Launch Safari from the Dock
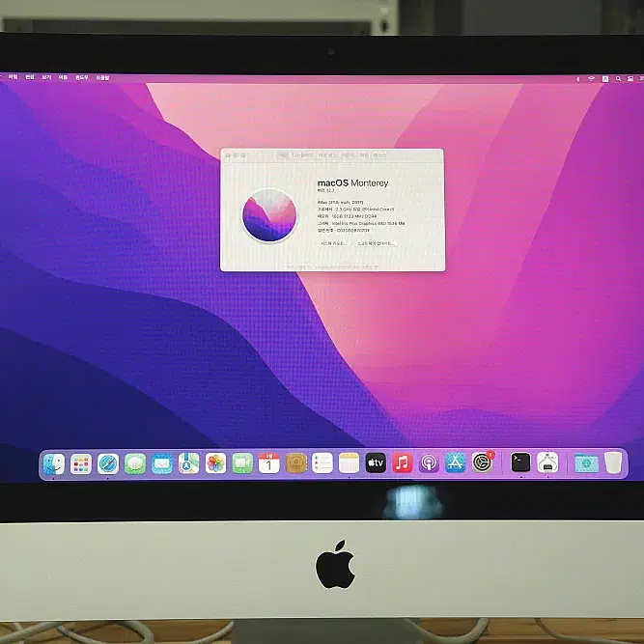Viewport: 644px width, 644px height. (108, 463)
